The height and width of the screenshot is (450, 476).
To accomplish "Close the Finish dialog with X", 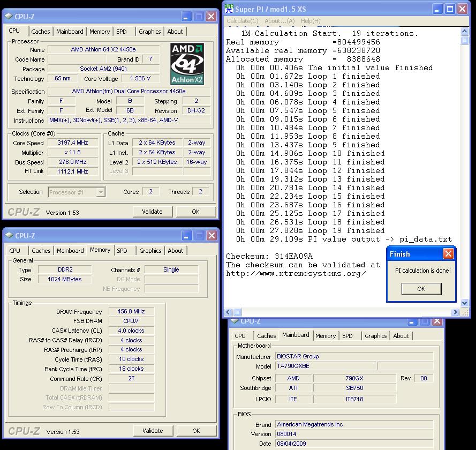I will 448,253.
